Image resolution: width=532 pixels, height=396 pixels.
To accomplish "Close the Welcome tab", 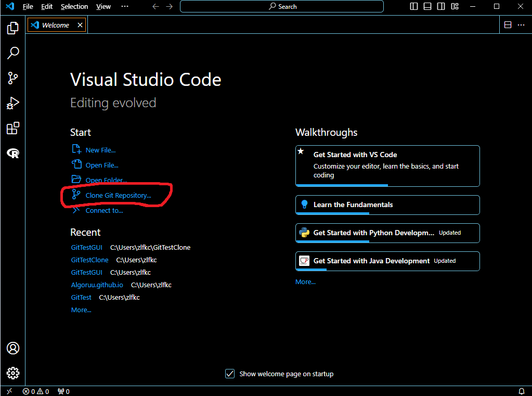I will [80, 25].
